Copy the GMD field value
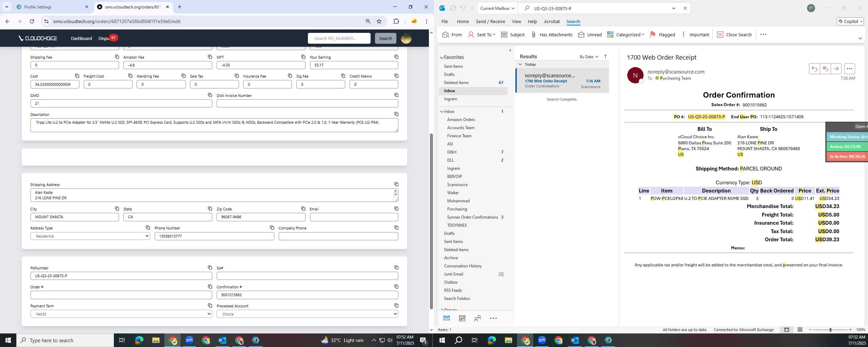This screenshot has height=347, width=868. [x=210, y=95]
